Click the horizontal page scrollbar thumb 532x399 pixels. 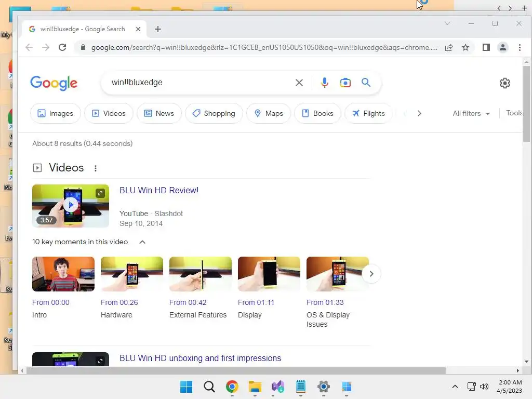pos(236,370)
